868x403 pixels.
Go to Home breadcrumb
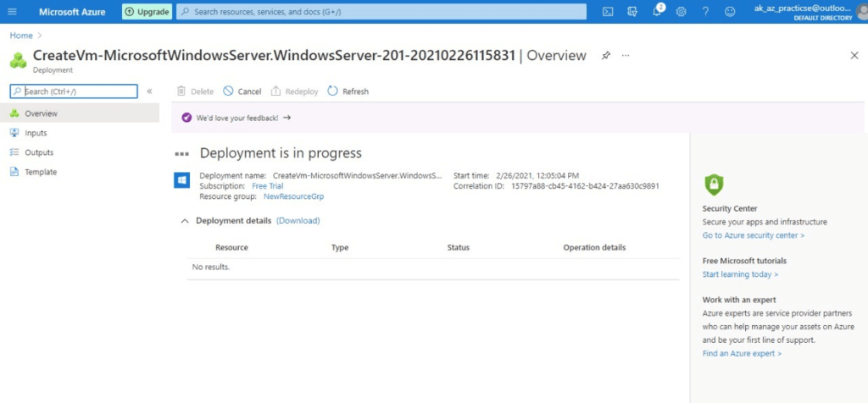coord(21,36)
